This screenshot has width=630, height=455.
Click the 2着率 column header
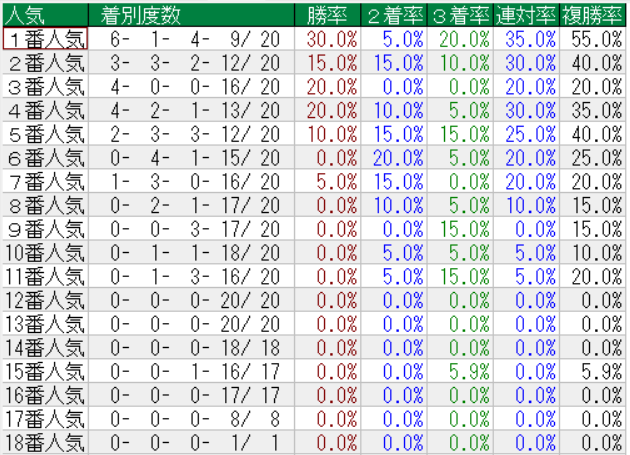(x=394, y=14)
